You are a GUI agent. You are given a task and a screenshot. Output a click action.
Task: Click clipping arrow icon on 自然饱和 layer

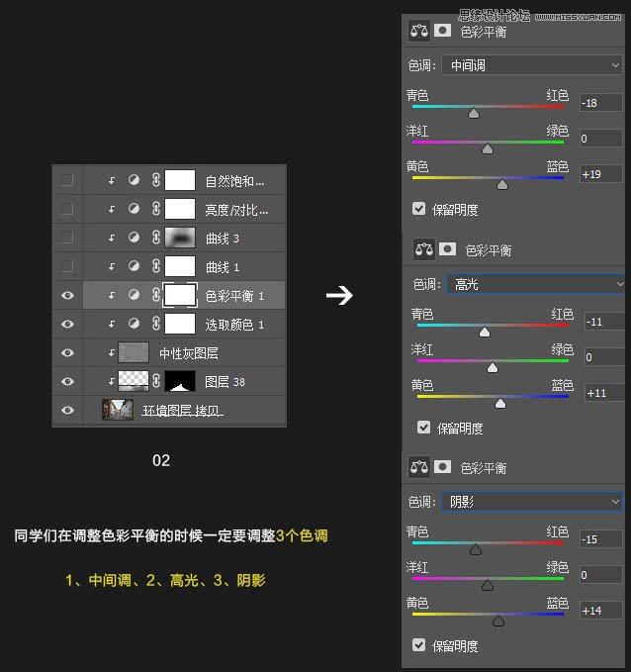[112, 180]
